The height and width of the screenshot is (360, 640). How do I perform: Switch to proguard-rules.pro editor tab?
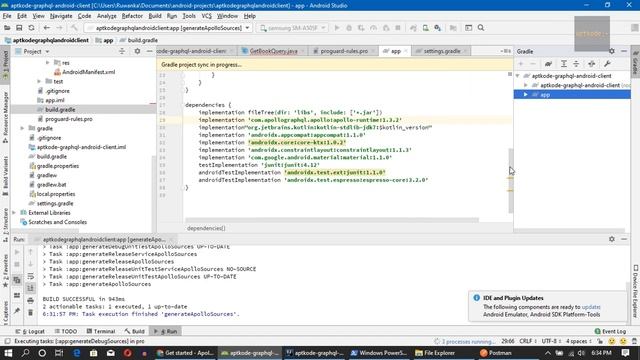(x=344, y=51)
